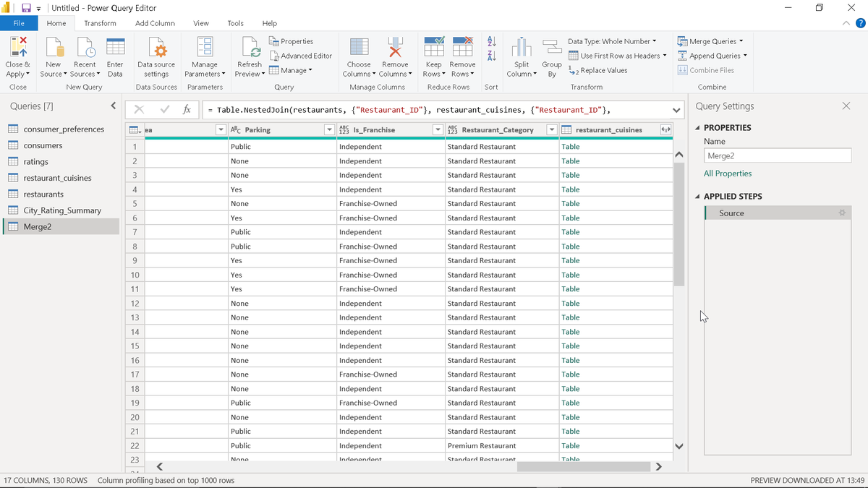Click the Enter Data icon
Image resolution: width=868 pixels, height=488 pixels.
click(x=115, y=46)
